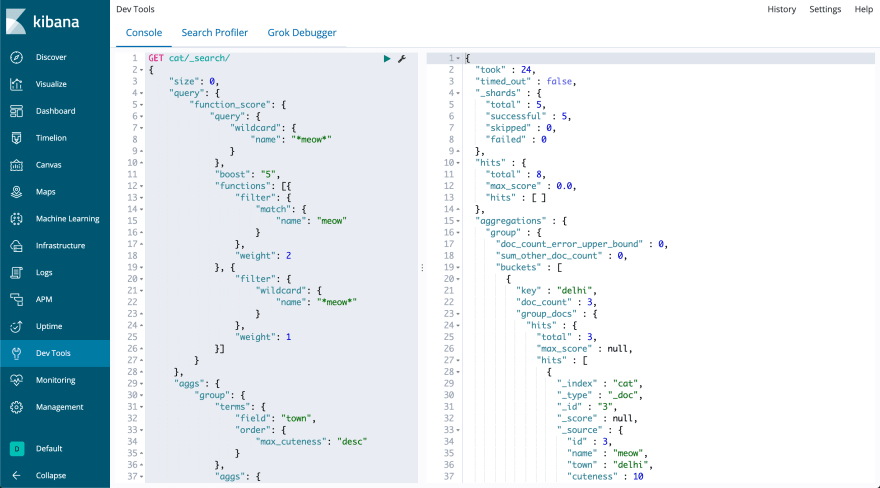The width and height of the screenshot is (880, 488).
Task: Click the "boost": "5" line
Action: click(x=247, y=174)
